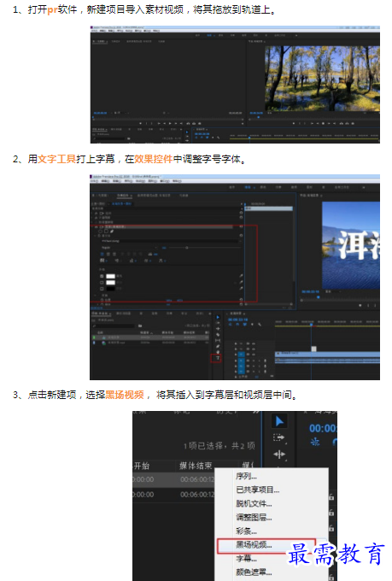Click the orange pr link in step 1
392x581 pixels.
tap(52, 9)
